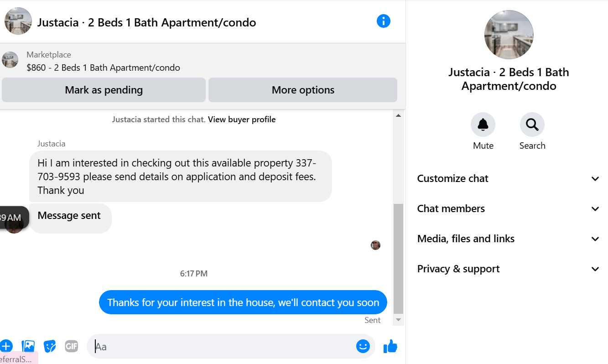
Task: Mute this conversation with bell icon
Action: (x=483, y=125)
